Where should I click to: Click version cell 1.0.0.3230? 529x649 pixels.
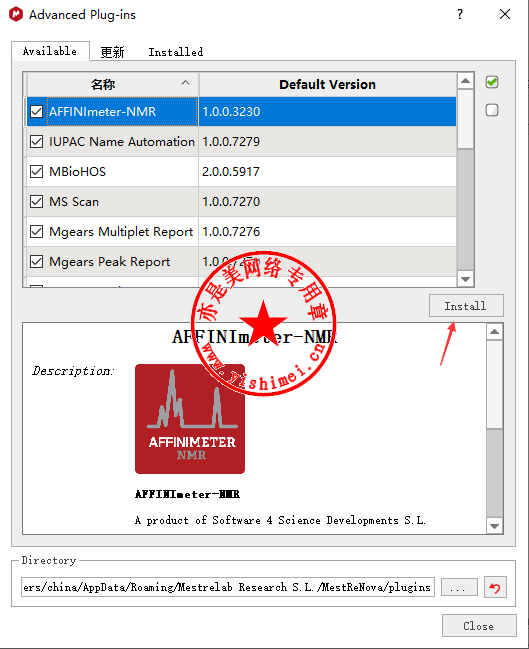coord(327,111)
